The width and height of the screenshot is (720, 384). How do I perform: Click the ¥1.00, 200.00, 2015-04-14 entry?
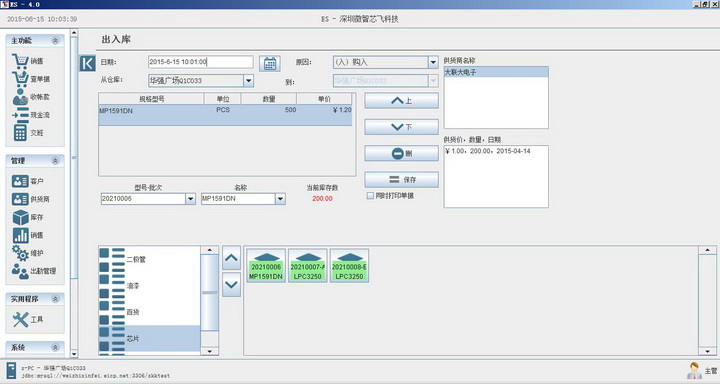[x=488, y=151]
